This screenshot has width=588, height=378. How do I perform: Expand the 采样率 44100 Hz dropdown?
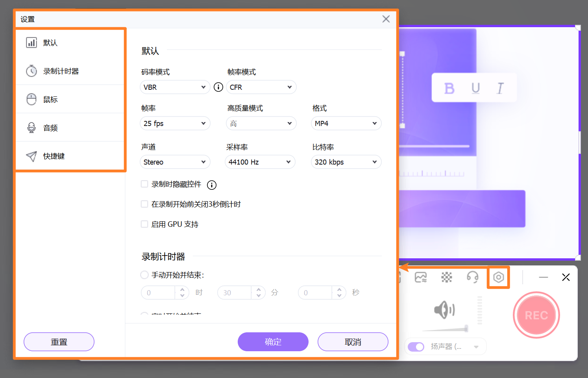pyautogui.click(x=260, y=162)
